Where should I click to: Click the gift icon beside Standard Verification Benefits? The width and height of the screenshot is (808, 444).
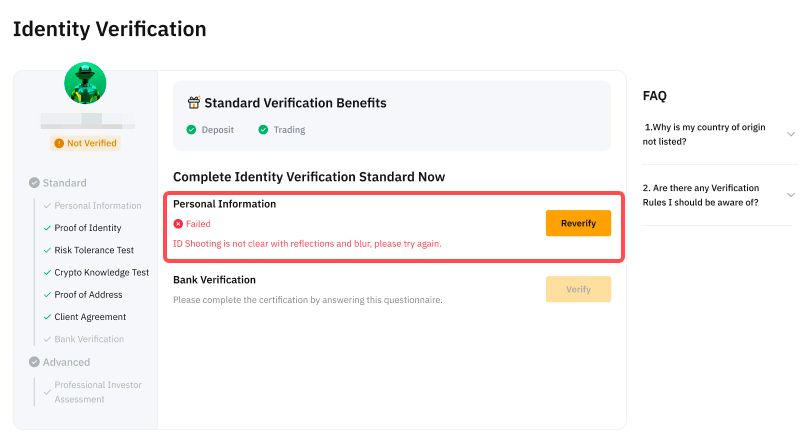pos(194,102)
